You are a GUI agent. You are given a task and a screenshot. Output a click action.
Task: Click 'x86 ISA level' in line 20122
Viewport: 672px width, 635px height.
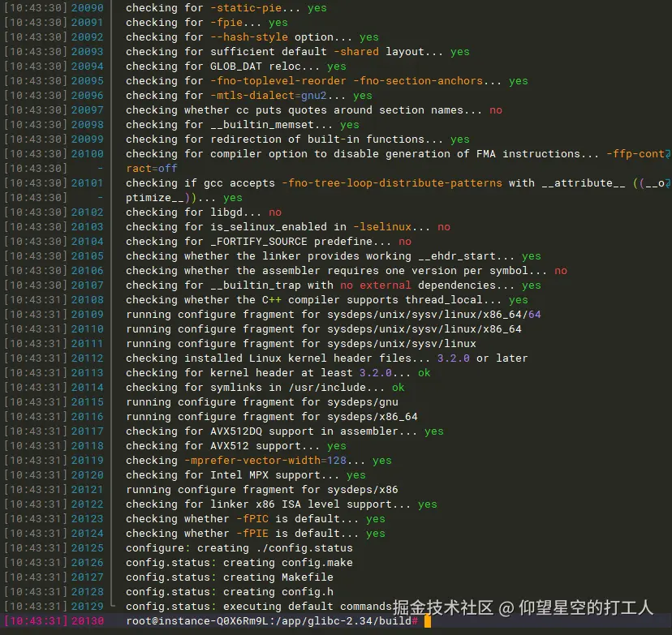(297, 504)
